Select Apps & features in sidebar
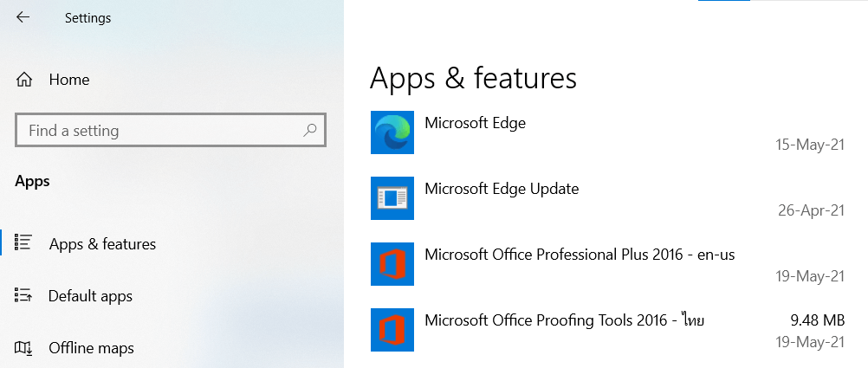This screenshot has width=868, height=368. 102,244
